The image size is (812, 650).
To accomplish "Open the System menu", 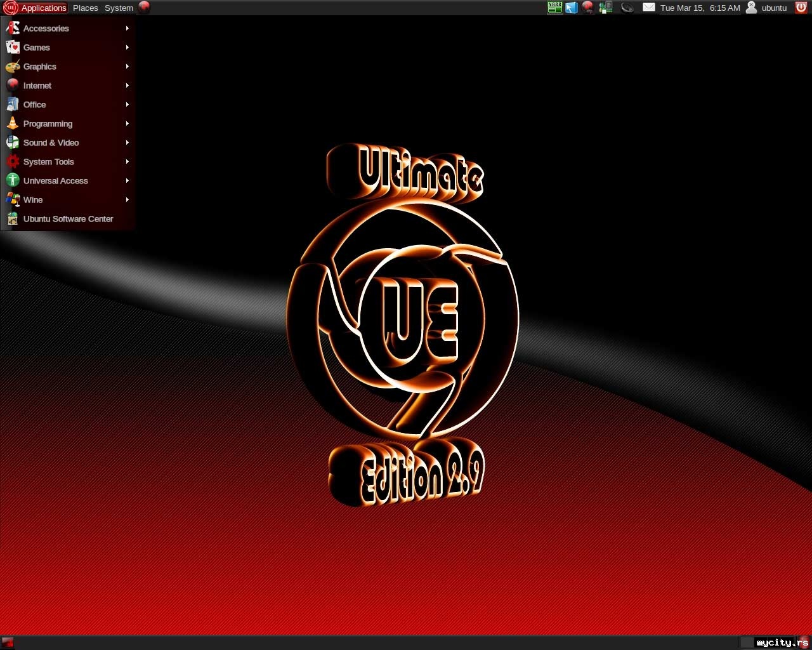I will 119,8.
